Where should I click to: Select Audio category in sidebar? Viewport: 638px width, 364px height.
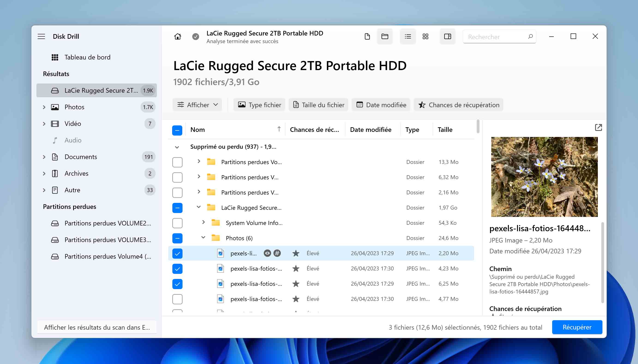coord(97,140)
